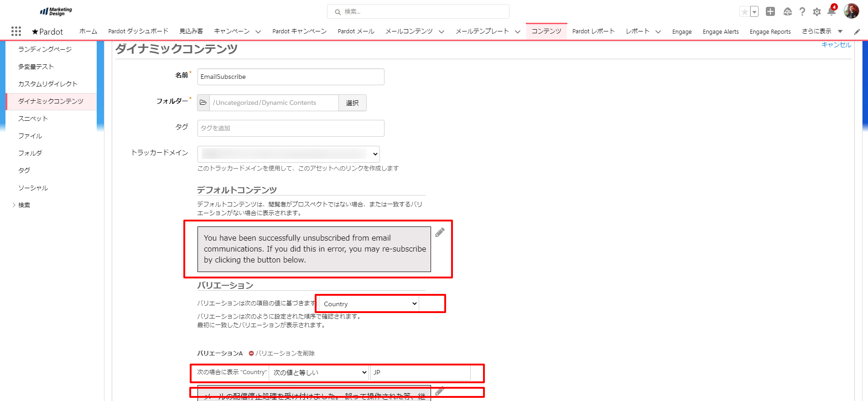Switch to the Pardot メール tab
Viewport: 868px width, 401px height.
click(356, 31)
